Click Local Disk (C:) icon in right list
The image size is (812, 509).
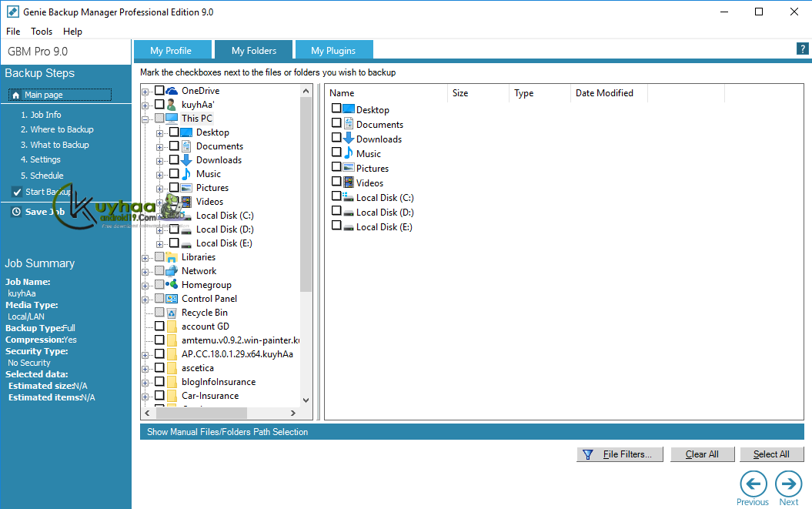click(349, 197)
